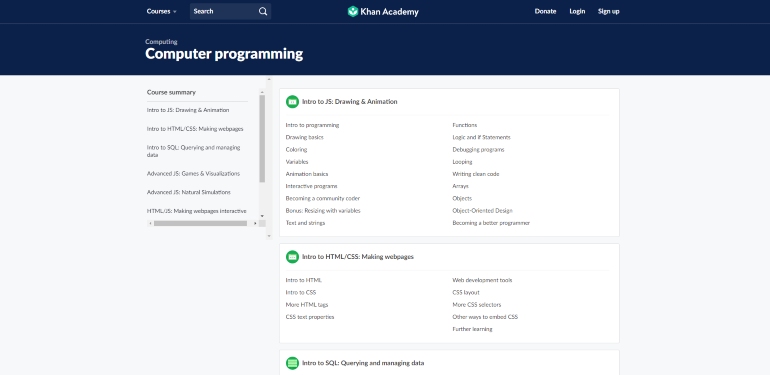Open the CSS text properties lesson

coord(310,317)
